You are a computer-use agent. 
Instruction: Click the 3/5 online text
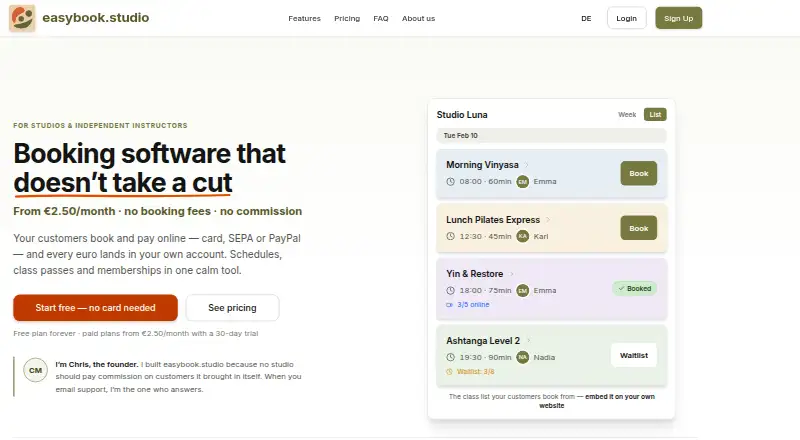click(473, 305)
